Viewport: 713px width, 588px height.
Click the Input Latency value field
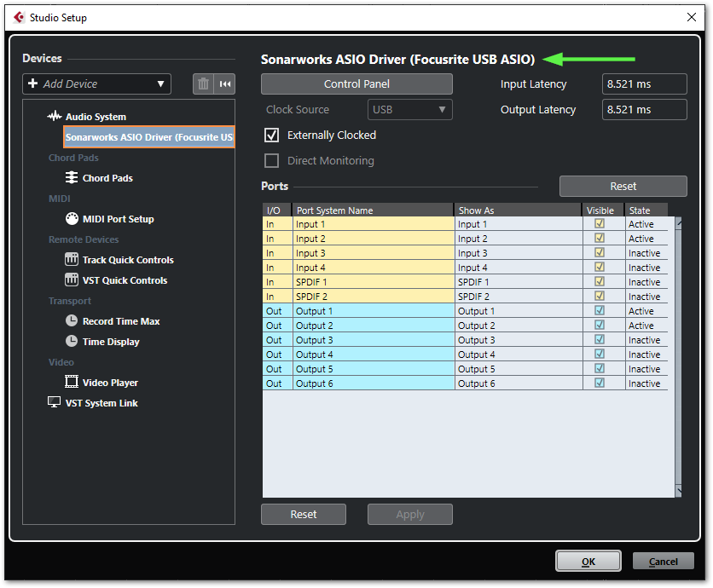pyautogui.click(x=644, y=84)
